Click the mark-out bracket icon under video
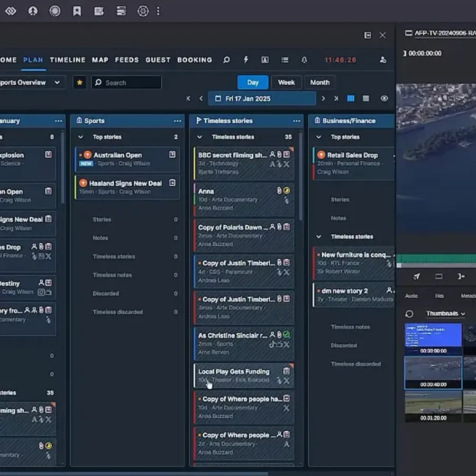 pos(461,276)
